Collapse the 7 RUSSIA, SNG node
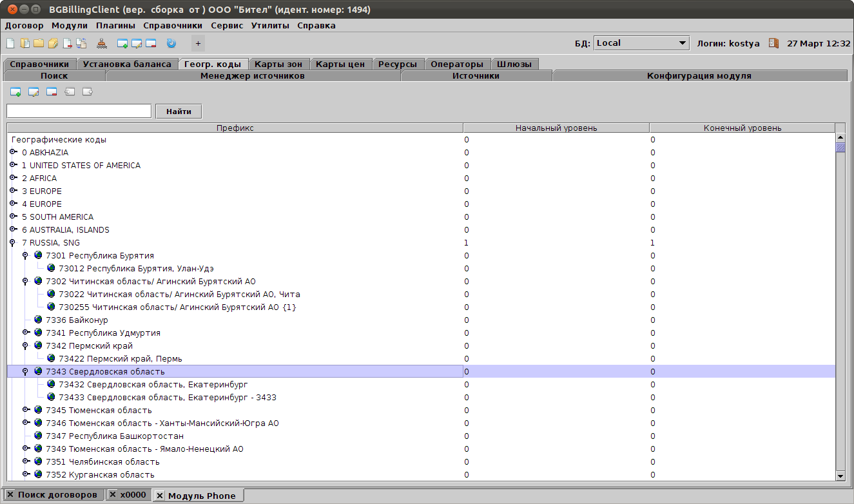 (13, 243)
